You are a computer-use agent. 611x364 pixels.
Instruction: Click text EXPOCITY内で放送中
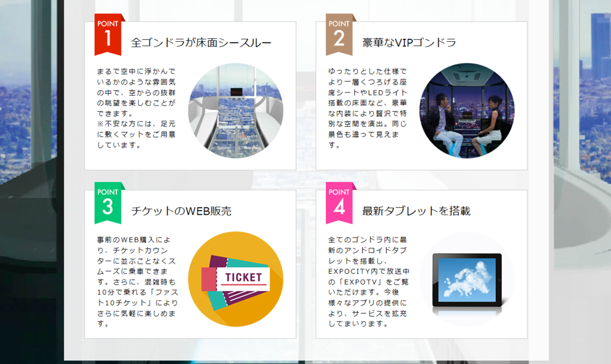click(x=369, y=272)
